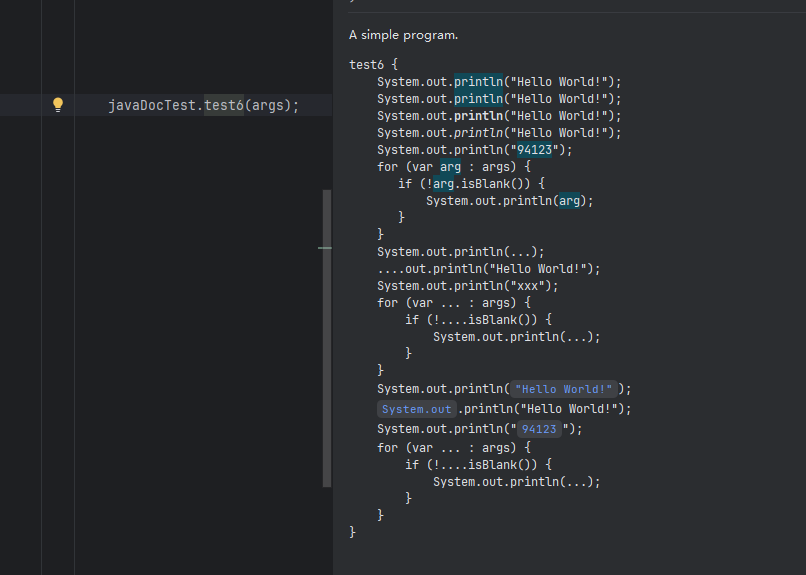
Task: Click the "test6 {" header line
Action: point(373,65)
